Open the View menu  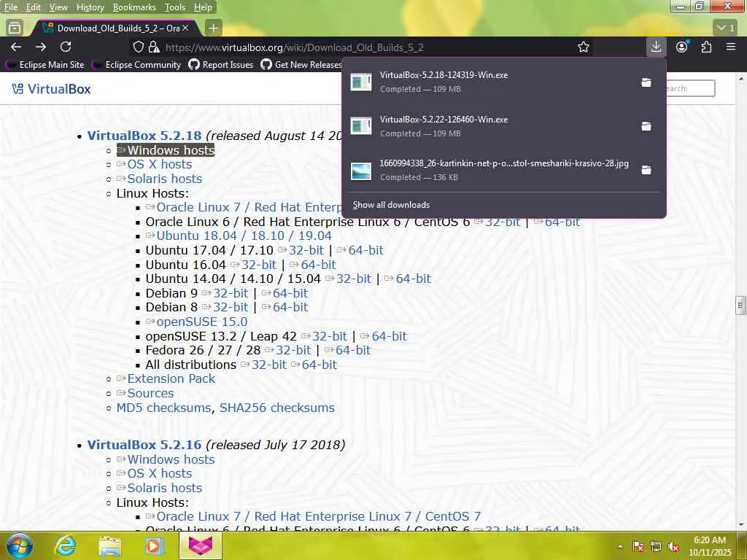click(58, 7)
